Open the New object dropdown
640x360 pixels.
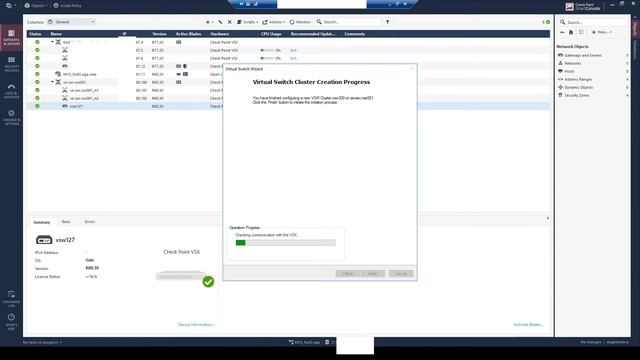[602, 32]
